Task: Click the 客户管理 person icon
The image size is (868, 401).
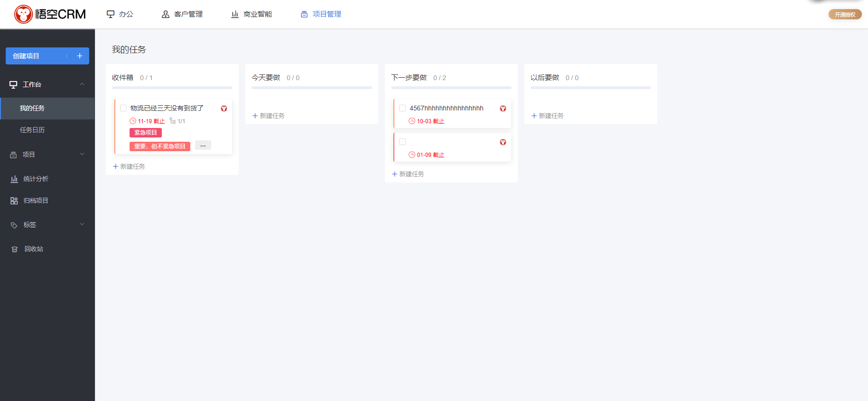Action: (x=166, y=14)
